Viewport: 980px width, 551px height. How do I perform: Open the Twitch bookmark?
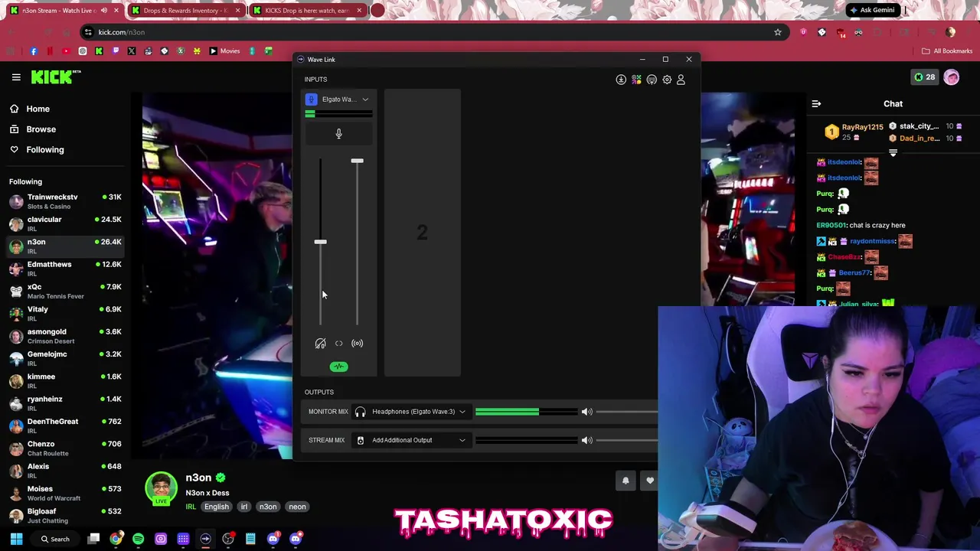point(115,51)
